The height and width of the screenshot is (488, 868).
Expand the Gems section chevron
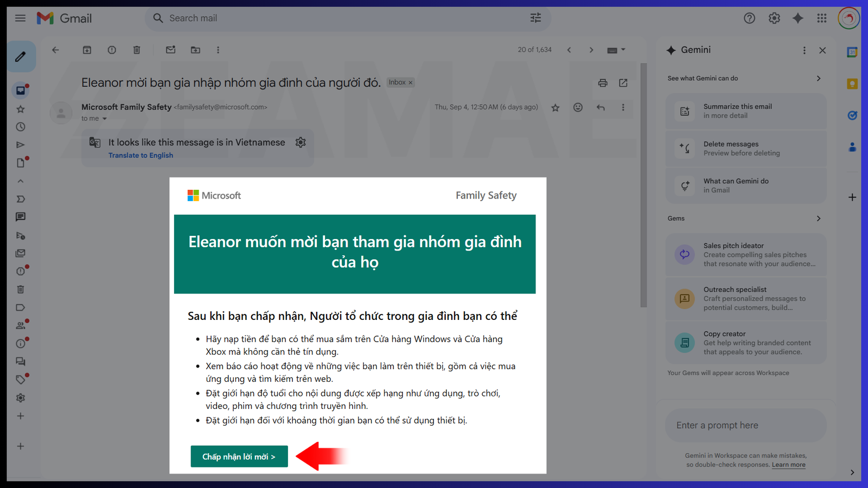pos(819,219)
